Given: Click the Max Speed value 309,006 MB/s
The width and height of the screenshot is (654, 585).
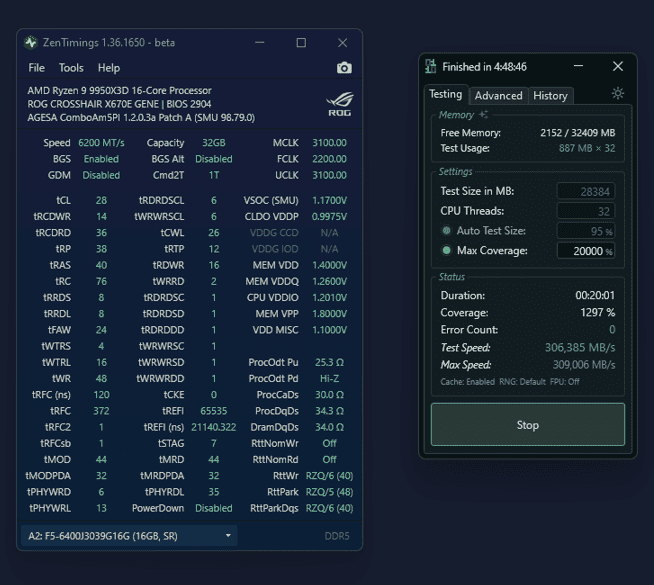Looking at the screenshot, I should point(584,364).
